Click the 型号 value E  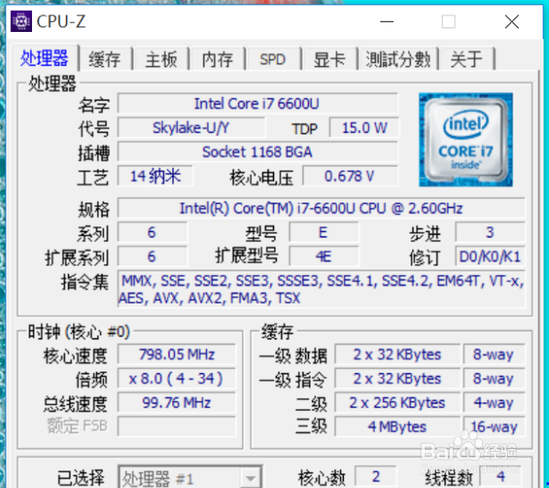pyautogui.click(x=324, y=232)
